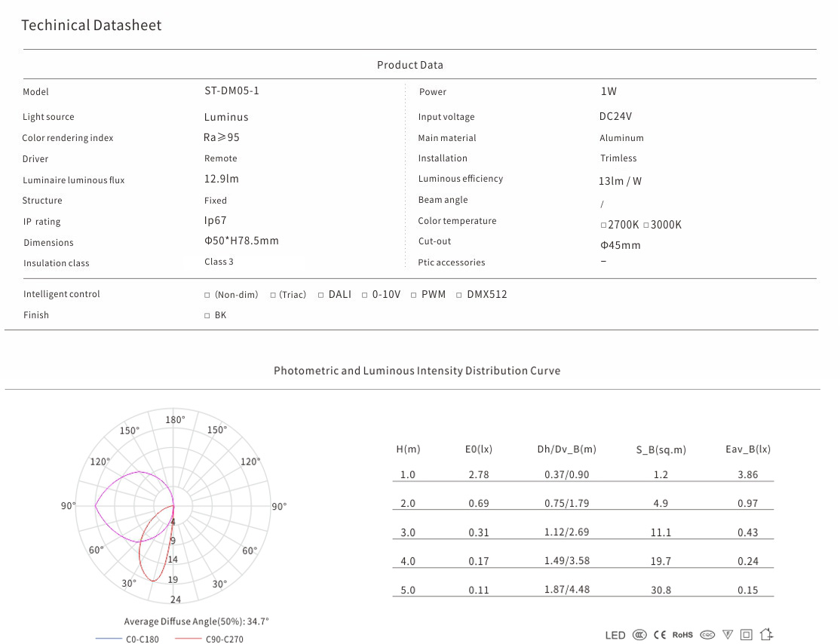Select the Non-dim checkbox
Image resolution: width=840 pixels, height=644 pixels.
[207, 295]
